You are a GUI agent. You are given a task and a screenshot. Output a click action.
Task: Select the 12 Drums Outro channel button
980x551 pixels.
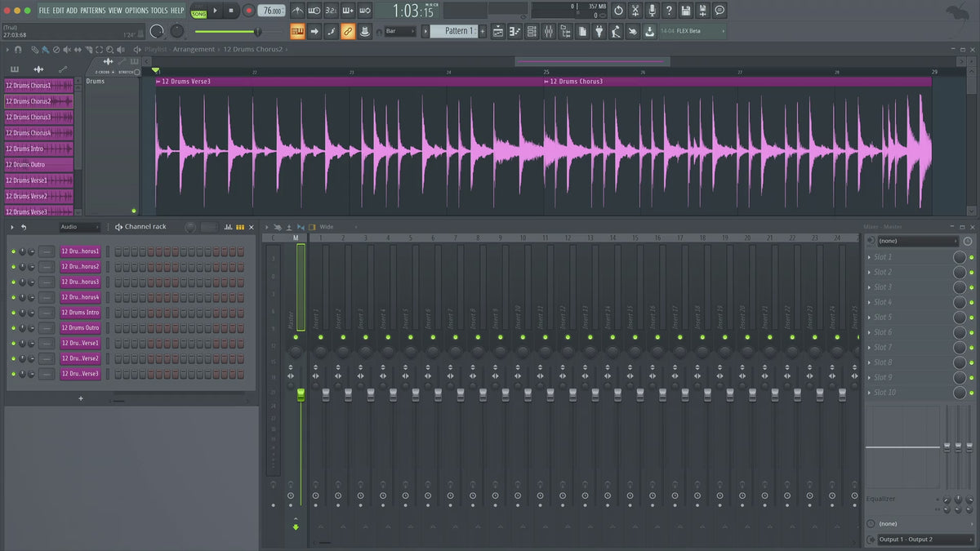point(80,328)
